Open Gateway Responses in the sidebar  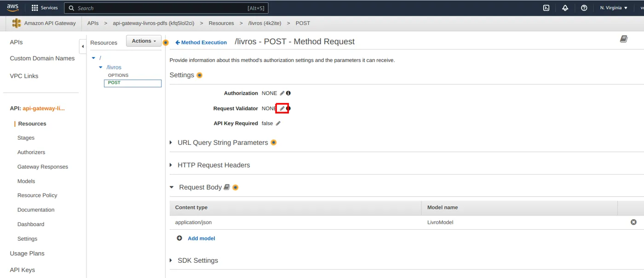(43, 167)
